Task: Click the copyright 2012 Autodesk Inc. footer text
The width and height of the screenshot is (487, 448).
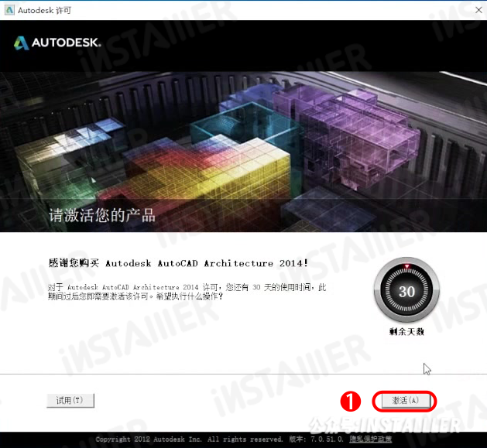Action: (x=189, y=439)
